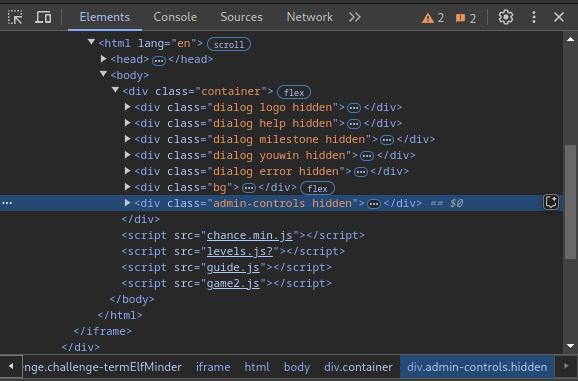Open the game2.js script link
Screen dimensions: 578x381
pyautogui.click(x=233, y=283)
